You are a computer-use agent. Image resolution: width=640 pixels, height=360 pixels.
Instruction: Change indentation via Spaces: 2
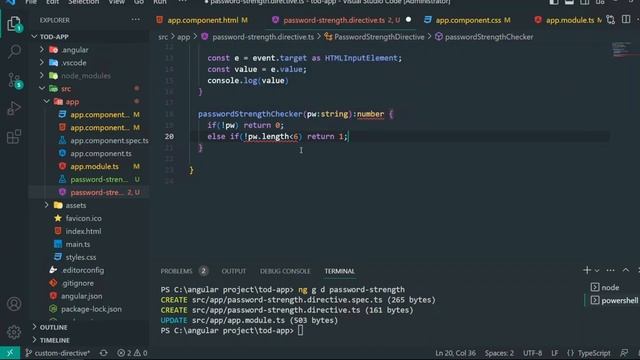coord(499,353)
